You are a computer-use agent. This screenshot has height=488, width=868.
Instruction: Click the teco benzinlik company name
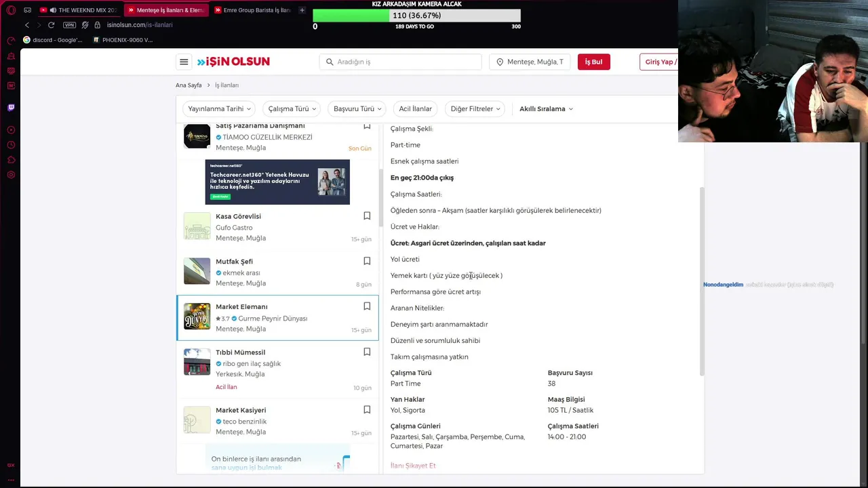point(244,422)
